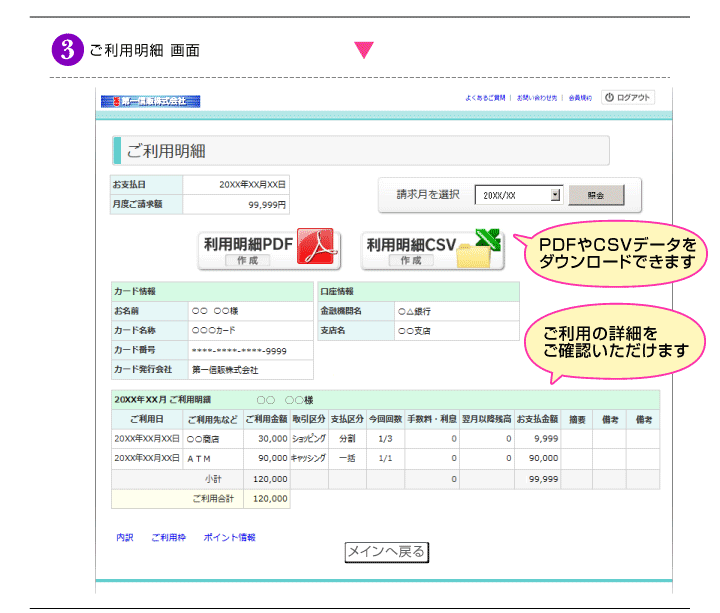The width and height of the screenshot is (720, 613).
Task: Open the ポイント情報 link
Action: click(229, 538)
